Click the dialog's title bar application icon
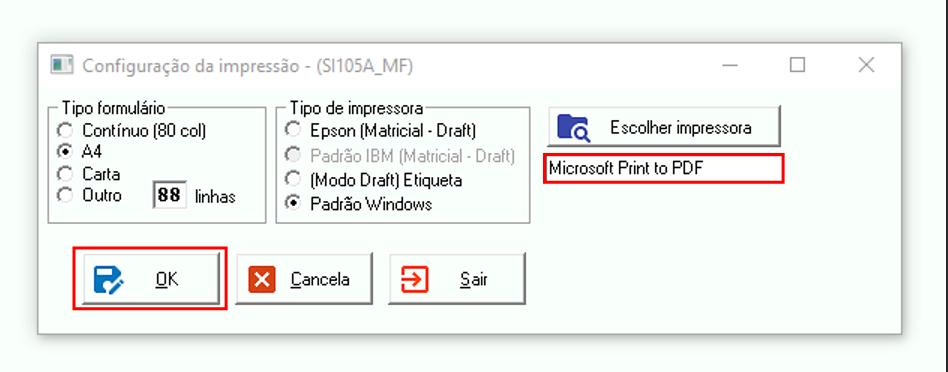Screen dimensions: 948x372 coord(62,64)
